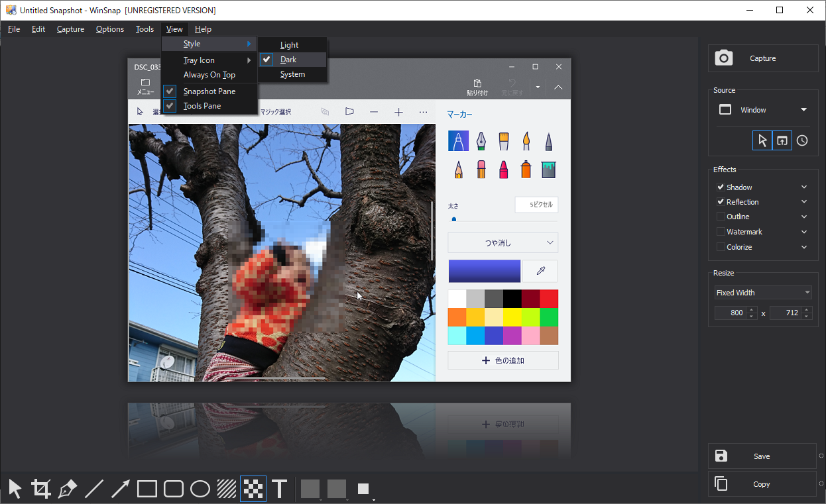826x504 pixels.
Task: Click the Capture button with camera
Action: 763,58
